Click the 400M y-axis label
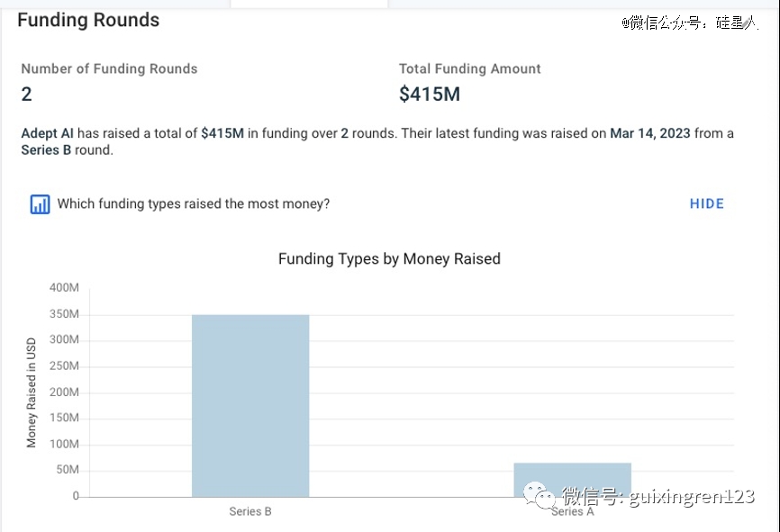This screenshot has width=780, height=532. click(x=64, y=288)
